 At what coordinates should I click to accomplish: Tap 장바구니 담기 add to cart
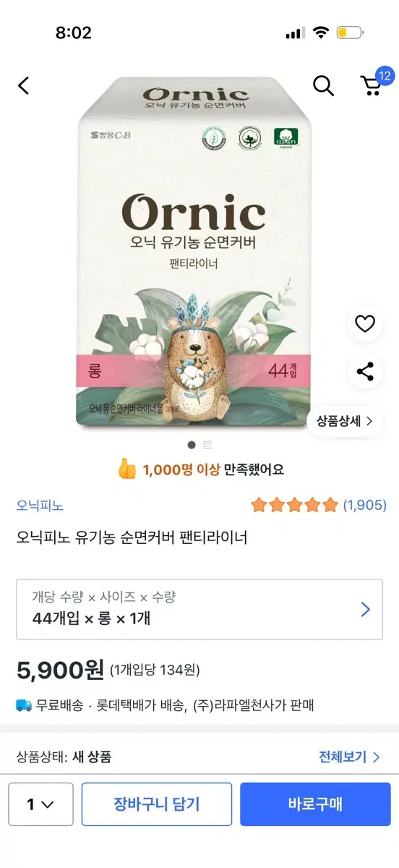pyautogui.click(x=157, y=804)
